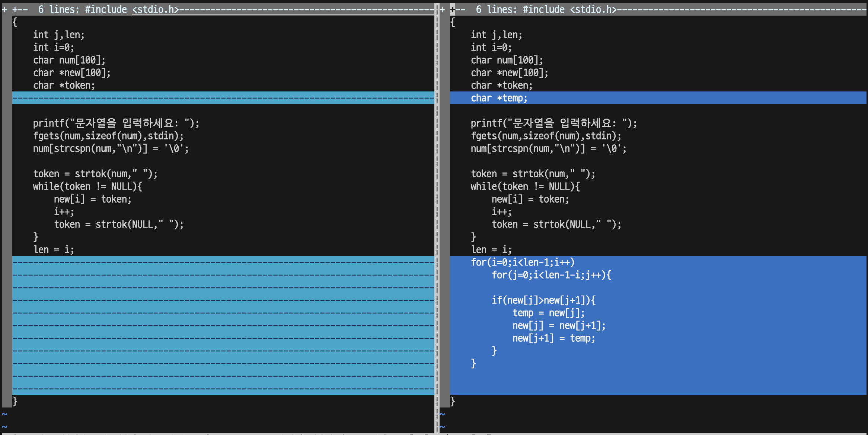Click left pane's 'len = i;' line
The height and width of the screenshot is (435, 868).
coord(54,250)
